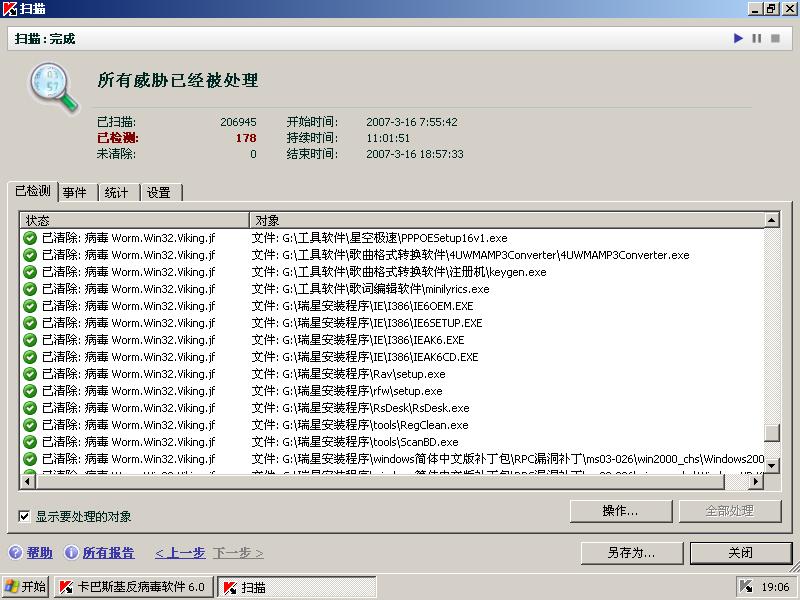Click the 下一步> link
This screenshot has width=800, height=600.
click(x=238, y=553)
